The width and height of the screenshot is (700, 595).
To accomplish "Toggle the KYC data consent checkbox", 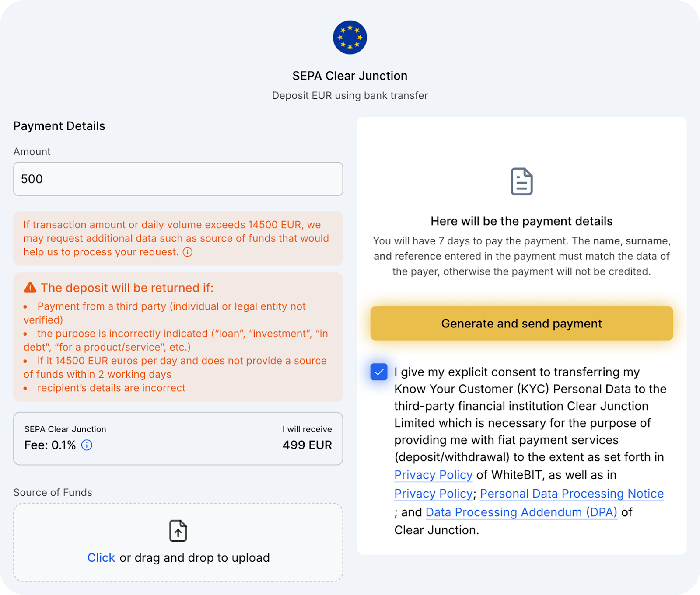I will point(379,372).
